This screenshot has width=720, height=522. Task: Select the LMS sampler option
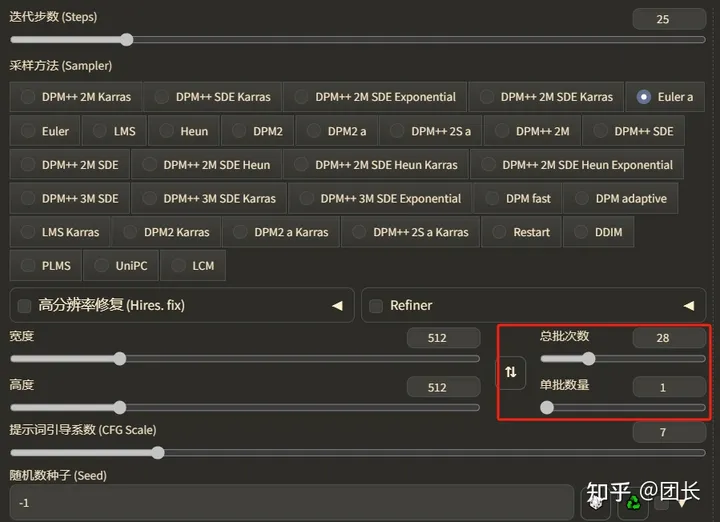[x=114, y=131]
